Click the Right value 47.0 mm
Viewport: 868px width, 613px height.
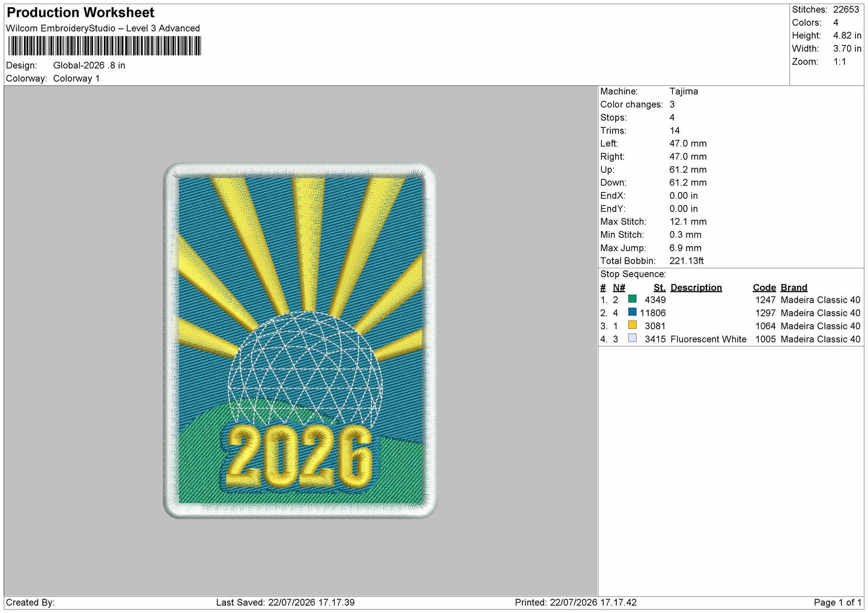(688, 157)
